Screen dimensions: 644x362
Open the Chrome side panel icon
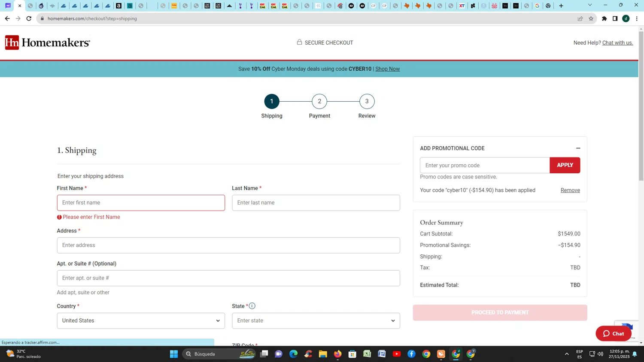coord(615,18)
